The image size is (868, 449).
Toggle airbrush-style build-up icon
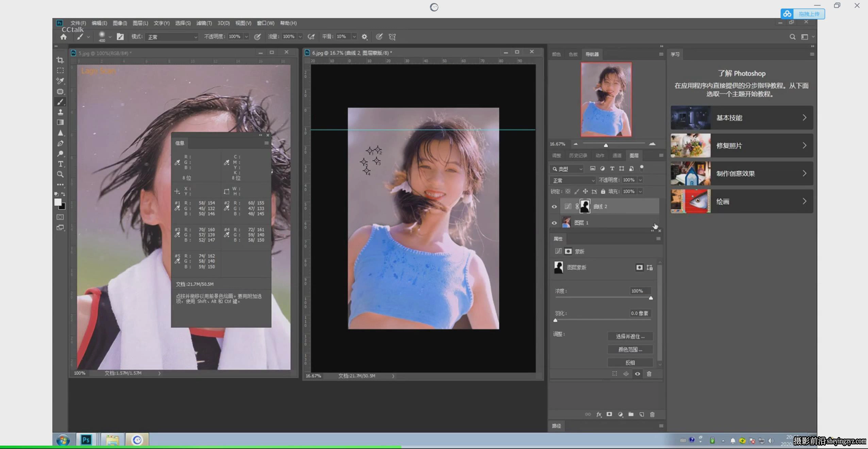pyautogui.click(x=311, y=37)
